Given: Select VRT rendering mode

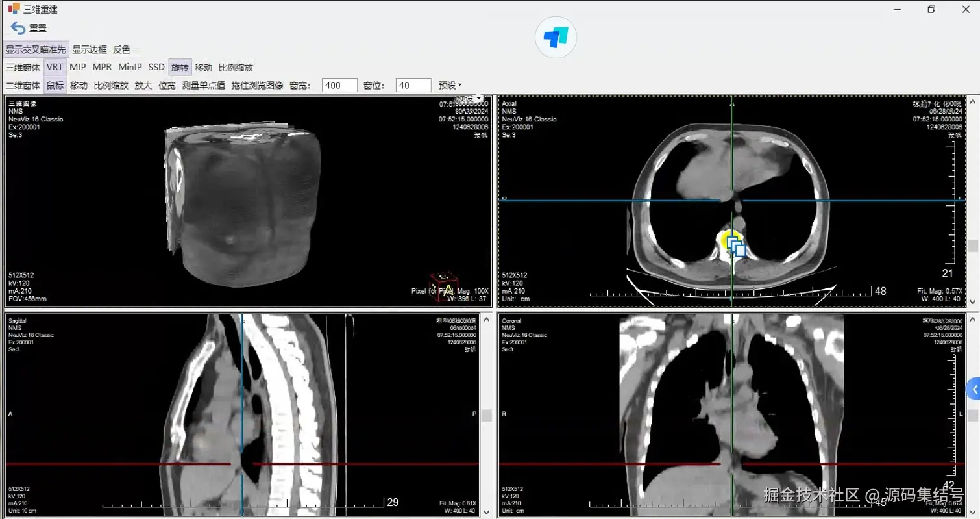Looking at the screenshot, I should [55, 67].
